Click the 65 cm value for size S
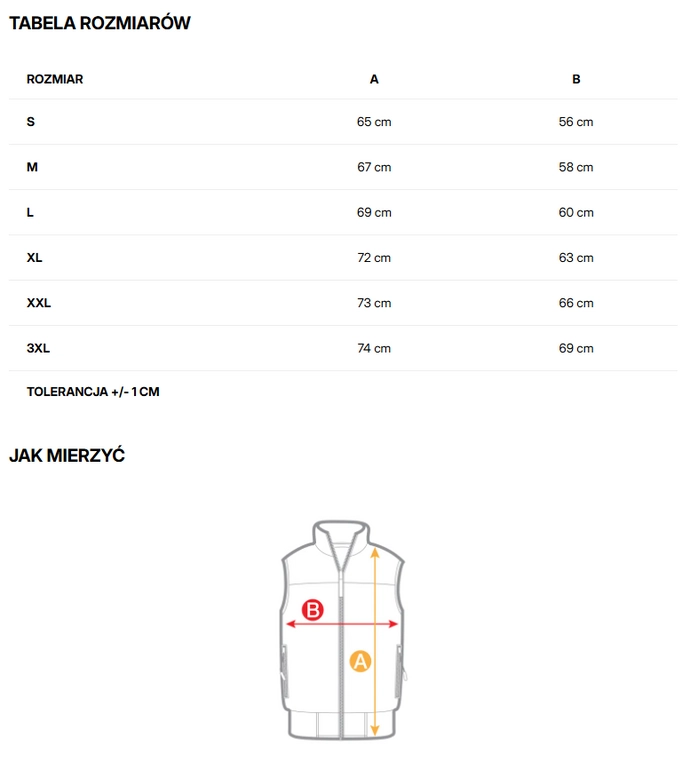 pyautogui.click(x=374, y=122)
